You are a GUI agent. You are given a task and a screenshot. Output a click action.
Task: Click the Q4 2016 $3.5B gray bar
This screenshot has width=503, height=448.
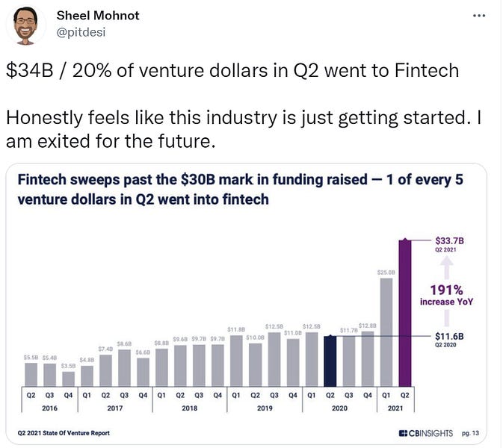click(x=68, y=379)
